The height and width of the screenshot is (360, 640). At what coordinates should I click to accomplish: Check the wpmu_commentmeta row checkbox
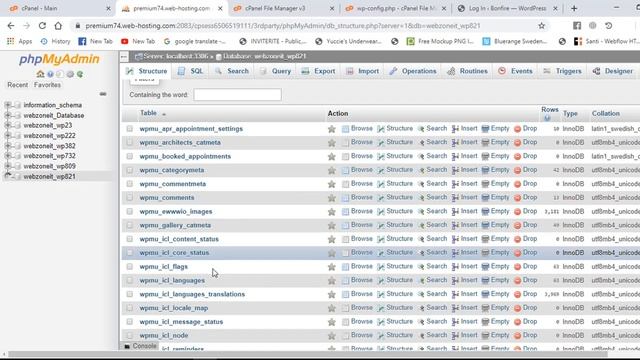(x=129, y=184)
